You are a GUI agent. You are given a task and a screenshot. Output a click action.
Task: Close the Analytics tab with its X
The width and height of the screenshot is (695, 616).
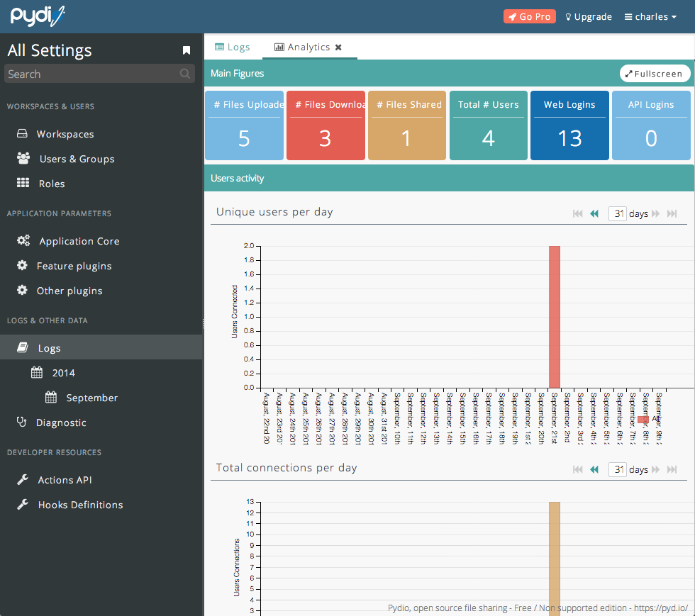tap(338, 47)
